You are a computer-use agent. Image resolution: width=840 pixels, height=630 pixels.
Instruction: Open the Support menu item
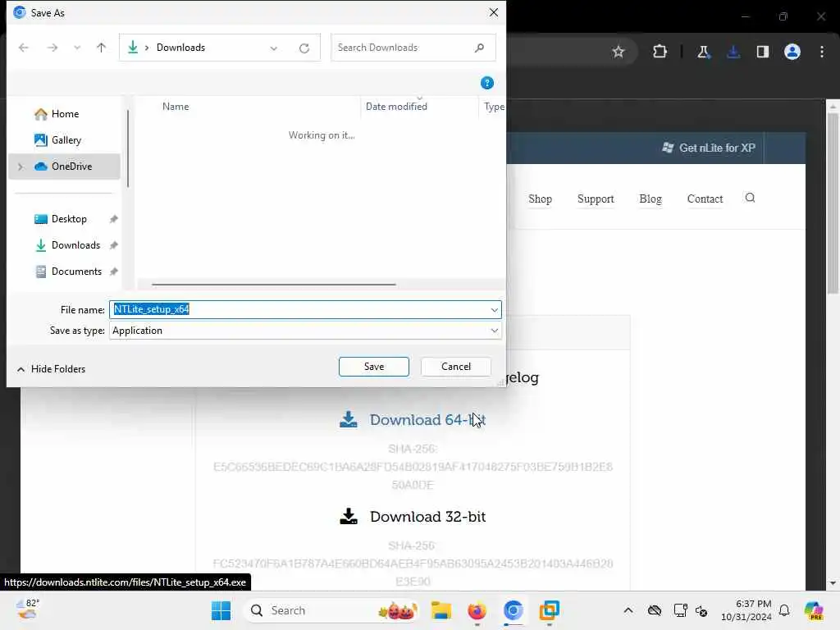coord(596,199)
